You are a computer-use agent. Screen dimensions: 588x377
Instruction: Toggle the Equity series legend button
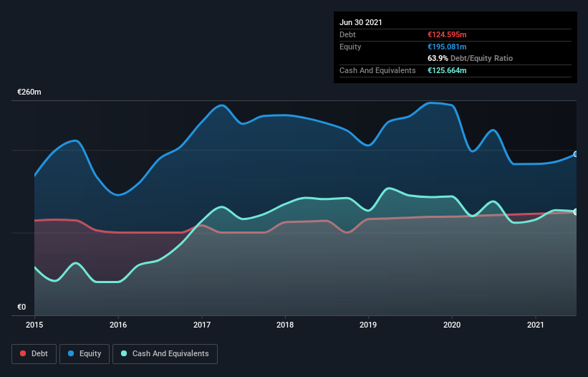pos(85,354)
